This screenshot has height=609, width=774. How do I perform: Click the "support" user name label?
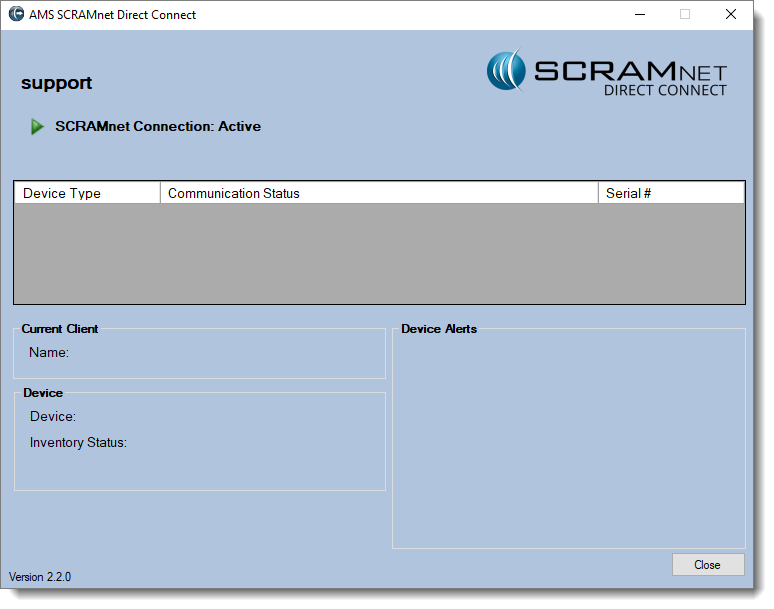57,83
